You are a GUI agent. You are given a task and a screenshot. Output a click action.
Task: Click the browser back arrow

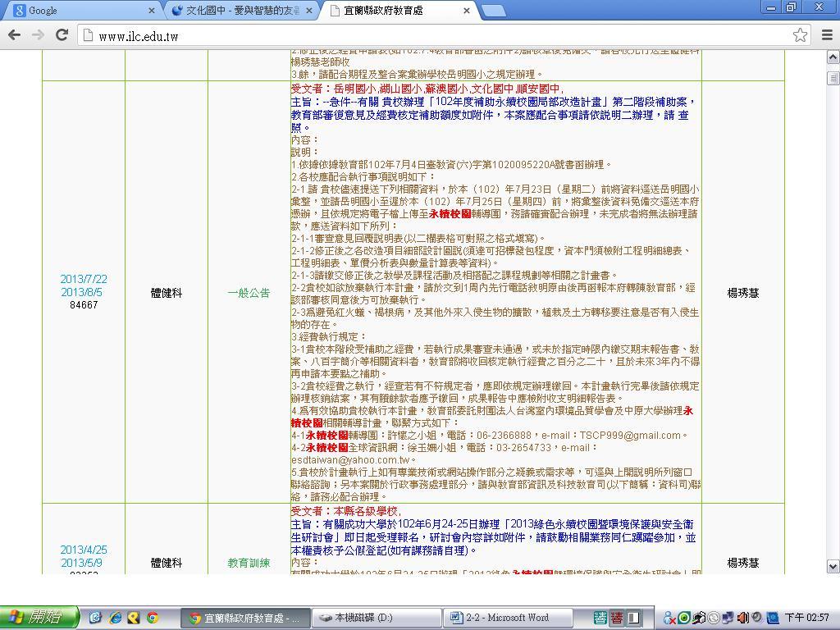14,34
